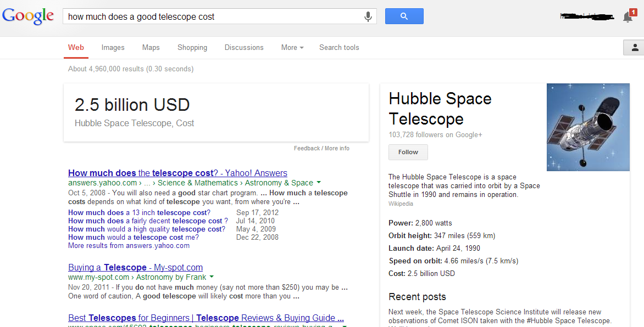
Task: Click the blue magnifying glass search icon
Action: tap(404, 16)
